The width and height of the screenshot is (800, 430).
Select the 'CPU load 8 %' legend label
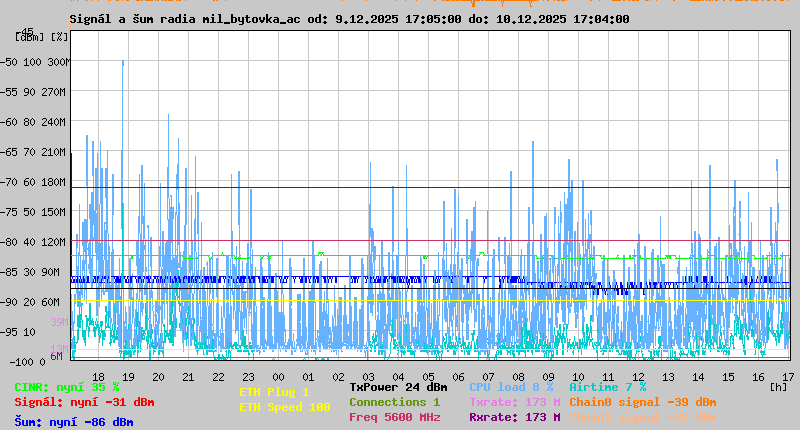pyautogui.click(x=511, y=387)
